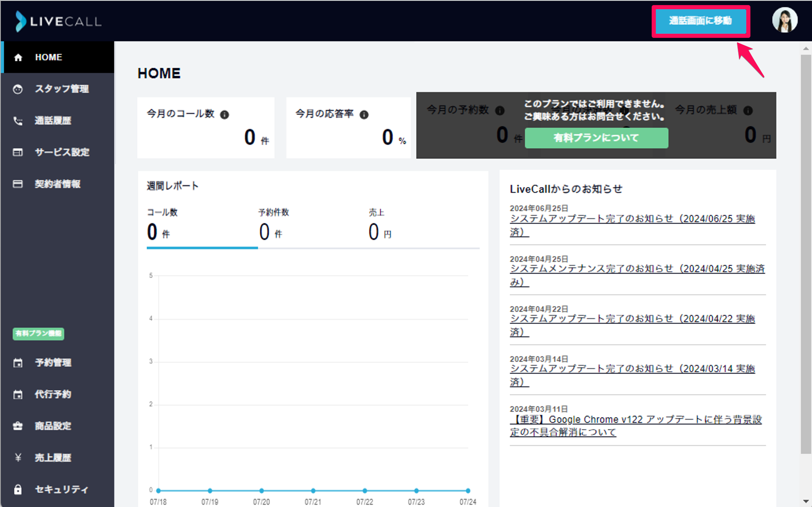Click the scrollbar up arrow
This screenshot has height=507, width=812.
coord(806,48)
